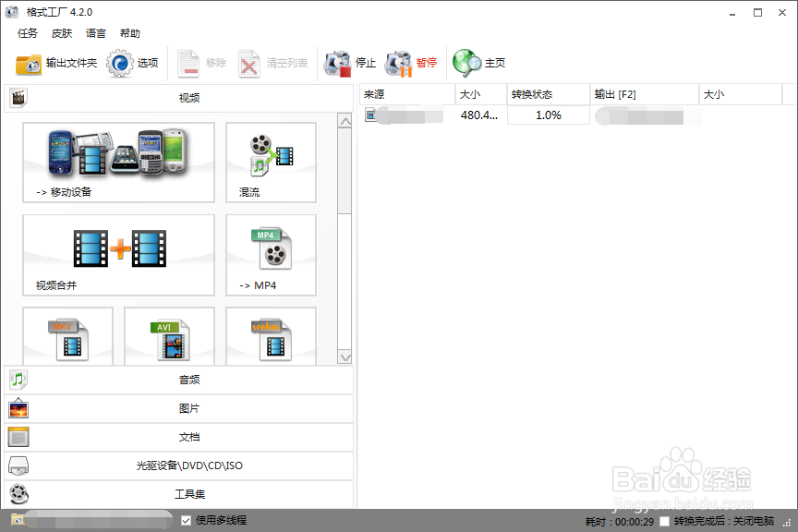This screenshot has height=532, width=798.
Task: Open 选项 options gear icon
Action: 119,63
